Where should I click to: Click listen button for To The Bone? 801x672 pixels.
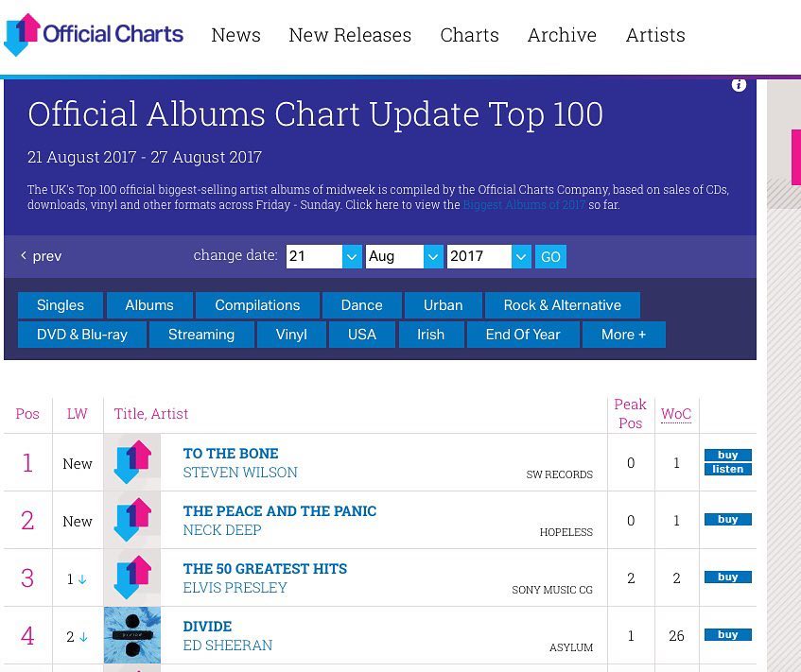coord(728,470)
